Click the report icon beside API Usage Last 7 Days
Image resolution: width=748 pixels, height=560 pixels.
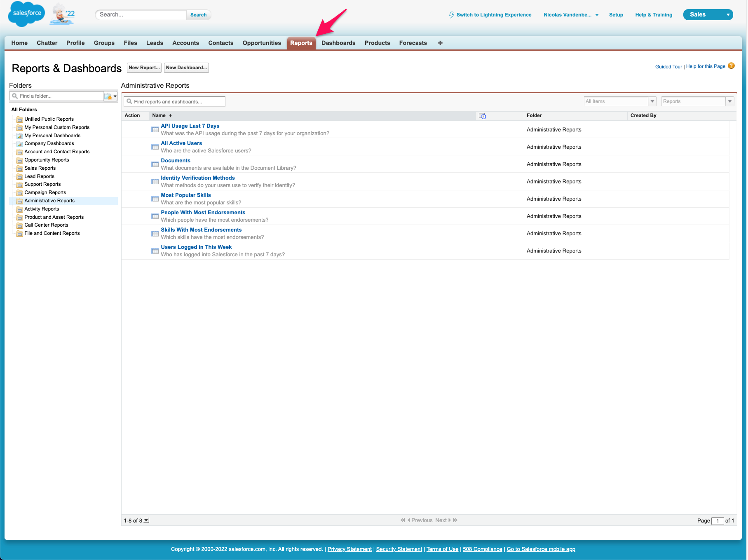pos(155,129)
